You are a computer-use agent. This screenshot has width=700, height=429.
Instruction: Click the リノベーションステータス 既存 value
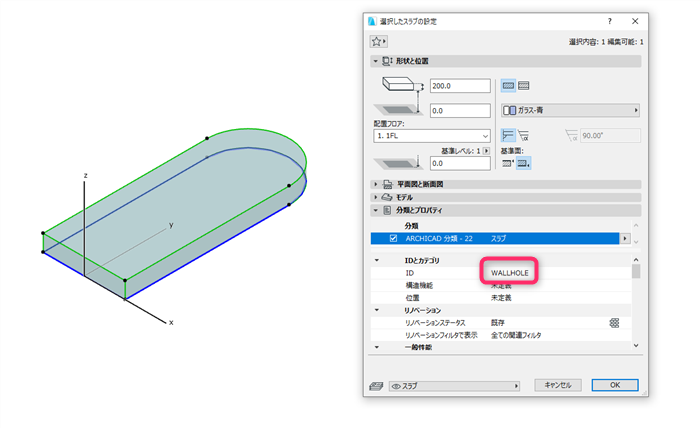click(498, 323)
